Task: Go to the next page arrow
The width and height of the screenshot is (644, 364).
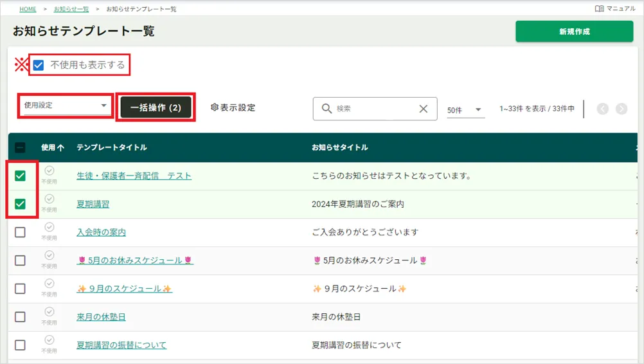Action: pos(622,109)
